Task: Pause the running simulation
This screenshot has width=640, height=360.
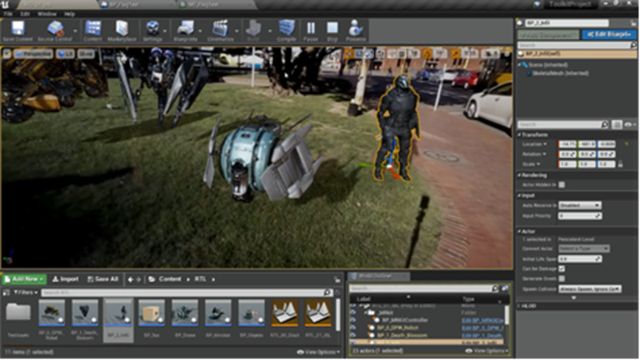Action: pos(311,31)
